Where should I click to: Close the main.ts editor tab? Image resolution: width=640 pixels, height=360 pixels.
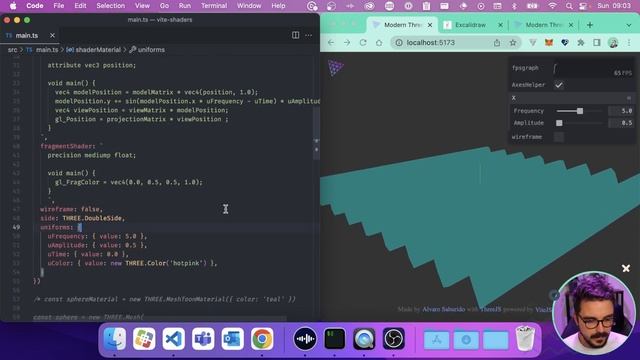[52, 36]
